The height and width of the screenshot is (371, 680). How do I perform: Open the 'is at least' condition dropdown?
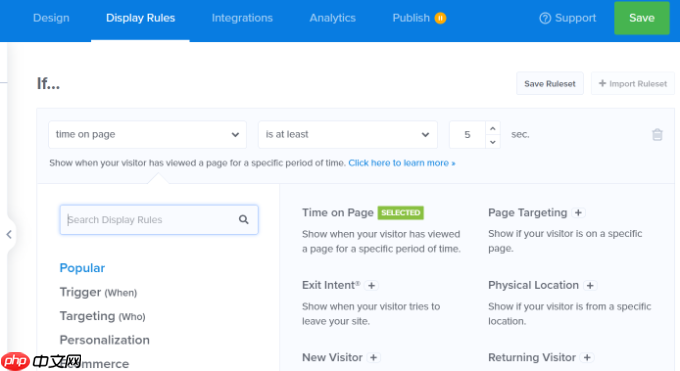348,135
